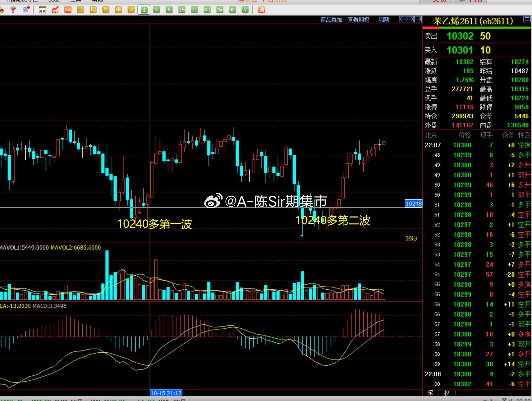Toggle the side panel layout icon
The height and width of the screenshot is (401, 532).
[x=418, y=20]
